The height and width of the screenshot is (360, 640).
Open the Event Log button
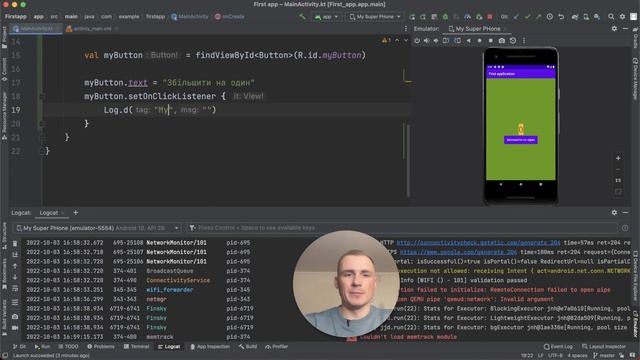558,347
